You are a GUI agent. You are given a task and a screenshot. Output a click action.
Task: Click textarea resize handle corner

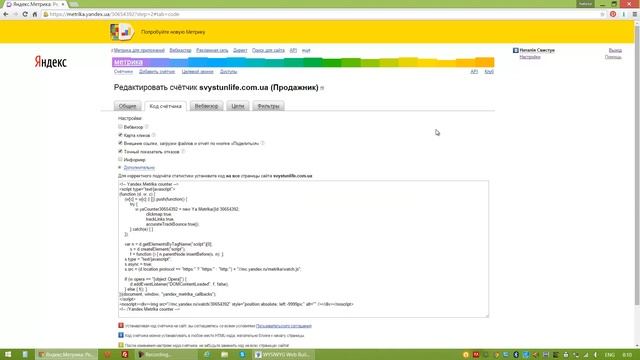pos(487,316)
